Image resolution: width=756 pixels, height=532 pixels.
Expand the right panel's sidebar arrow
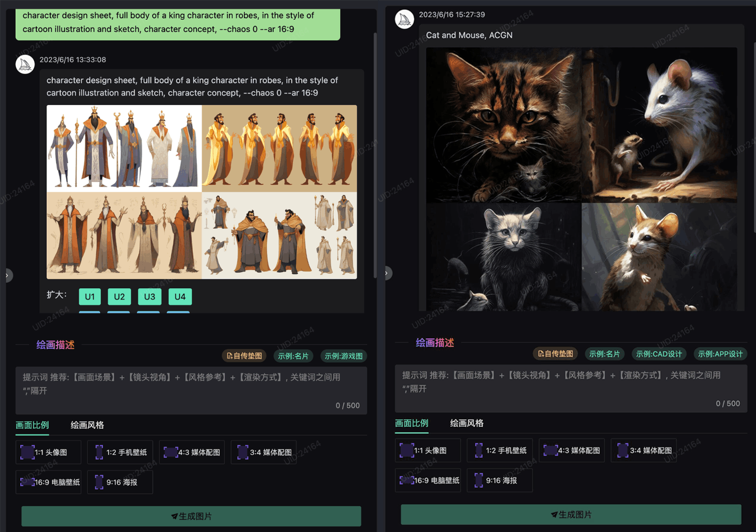tap(387, 273)
